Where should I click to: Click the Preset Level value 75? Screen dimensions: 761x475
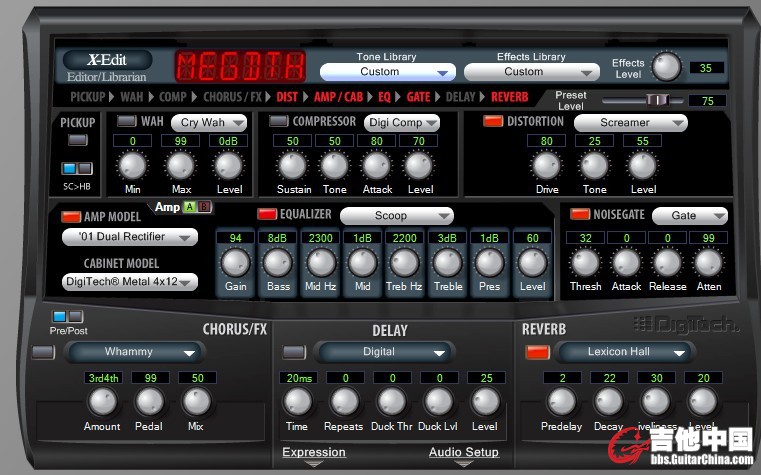tap(708, 101)
